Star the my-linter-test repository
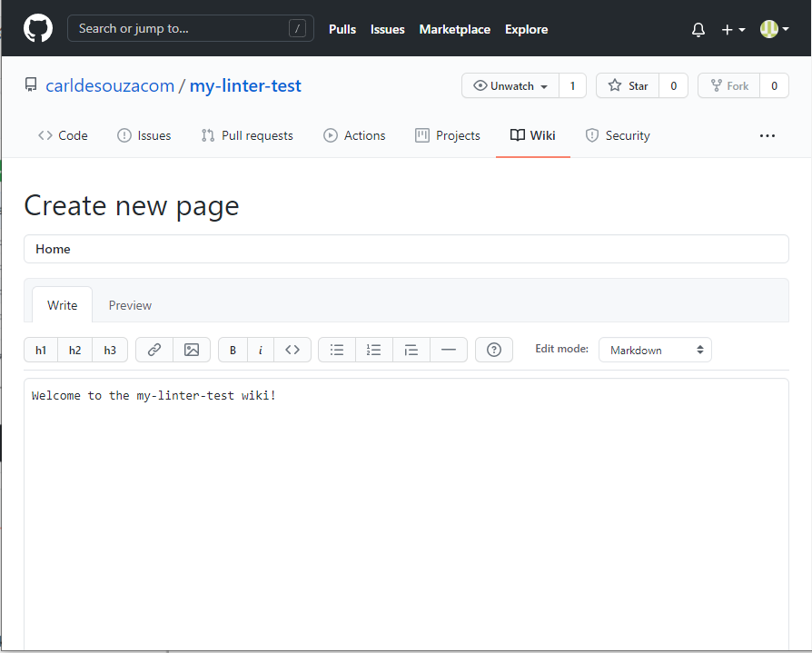The height and width of the screenshot is (653, 812). [627, 84]
